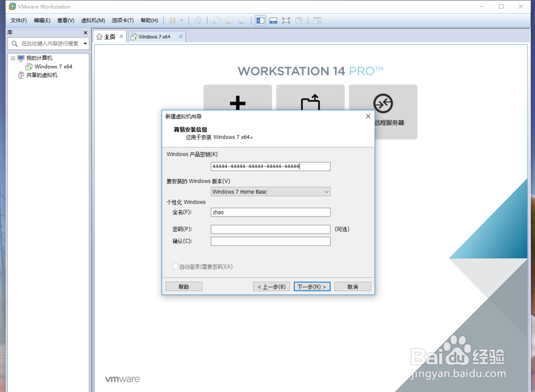Close the 新建虚拟机向导 dialog

[x=368, y=117]
